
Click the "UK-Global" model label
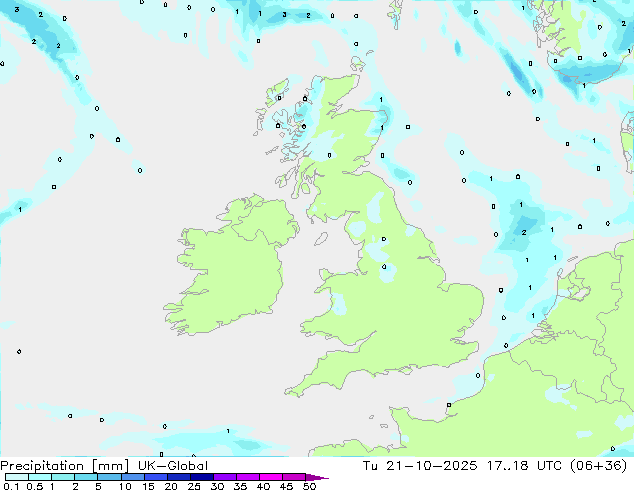(173, 466)
